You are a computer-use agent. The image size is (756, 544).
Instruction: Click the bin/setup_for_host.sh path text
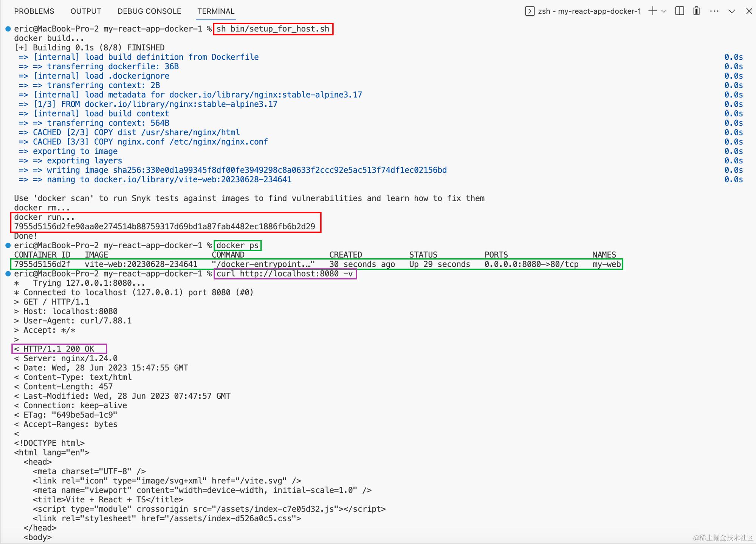(x=280, y=29)
